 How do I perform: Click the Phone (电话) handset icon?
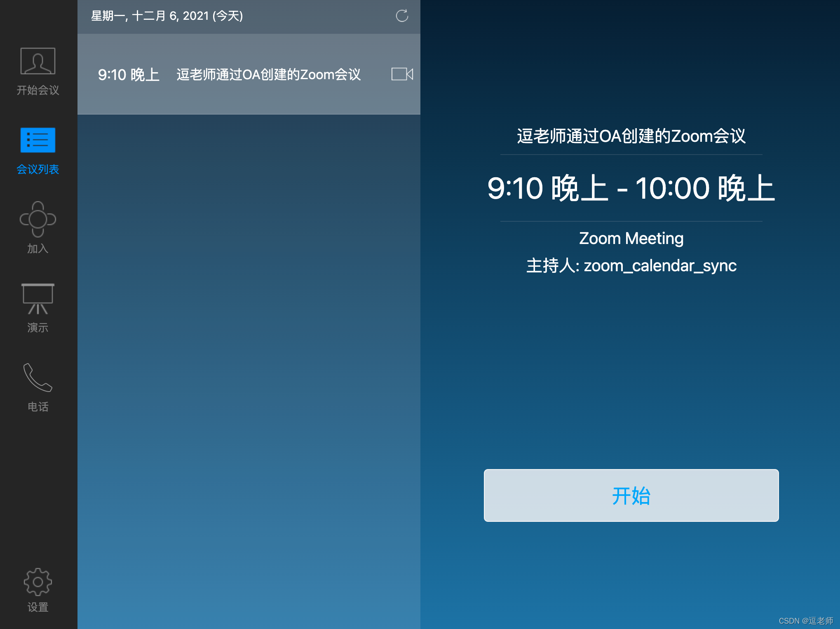38,377
